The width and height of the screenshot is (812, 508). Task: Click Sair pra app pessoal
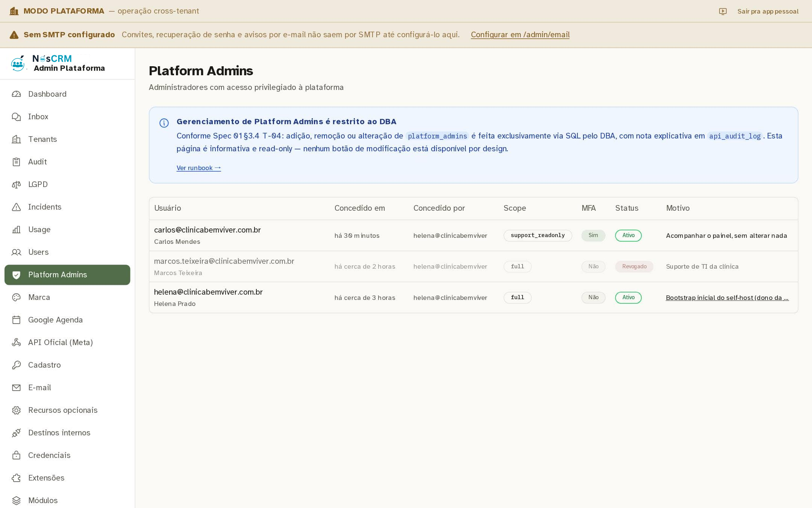pos(768,11)
